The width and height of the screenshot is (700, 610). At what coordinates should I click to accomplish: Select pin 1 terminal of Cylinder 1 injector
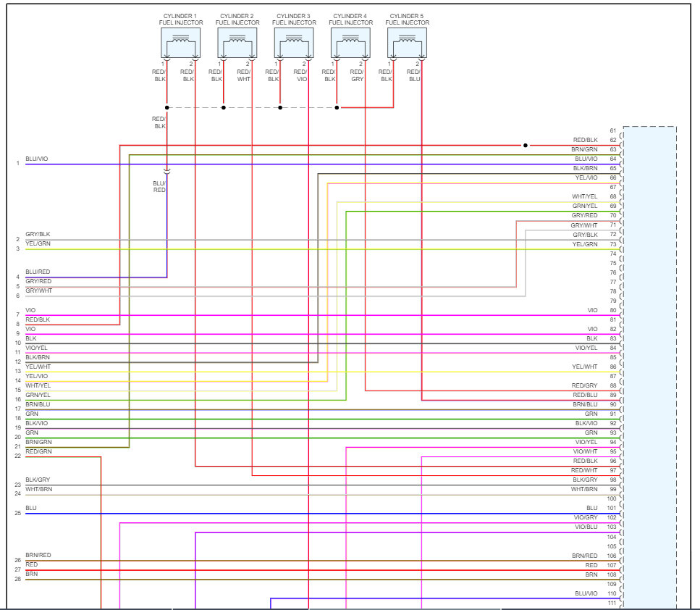[168, 62]
